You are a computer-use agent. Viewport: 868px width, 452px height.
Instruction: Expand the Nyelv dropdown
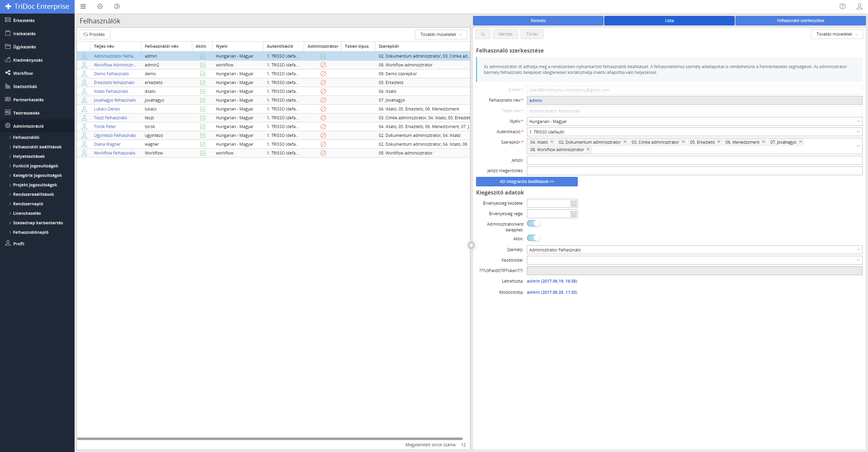[859, 121]
